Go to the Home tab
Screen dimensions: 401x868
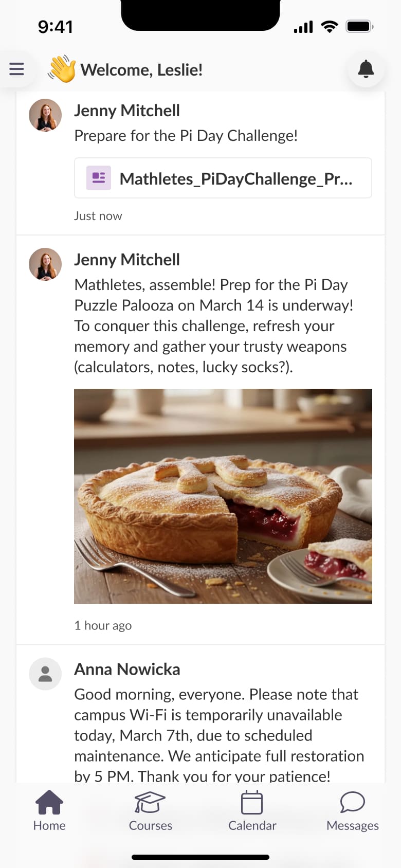click(x=49, y=811)
